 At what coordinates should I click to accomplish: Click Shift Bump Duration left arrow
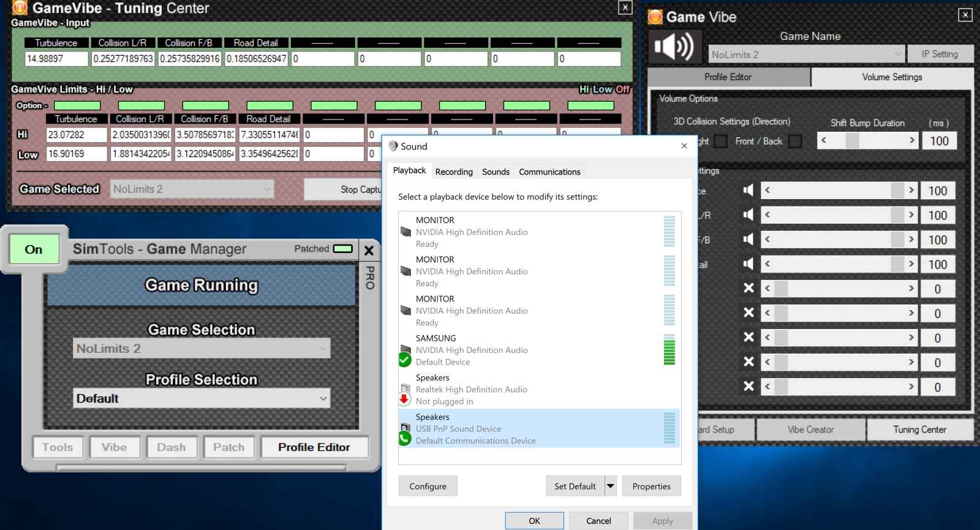point(824,140)
